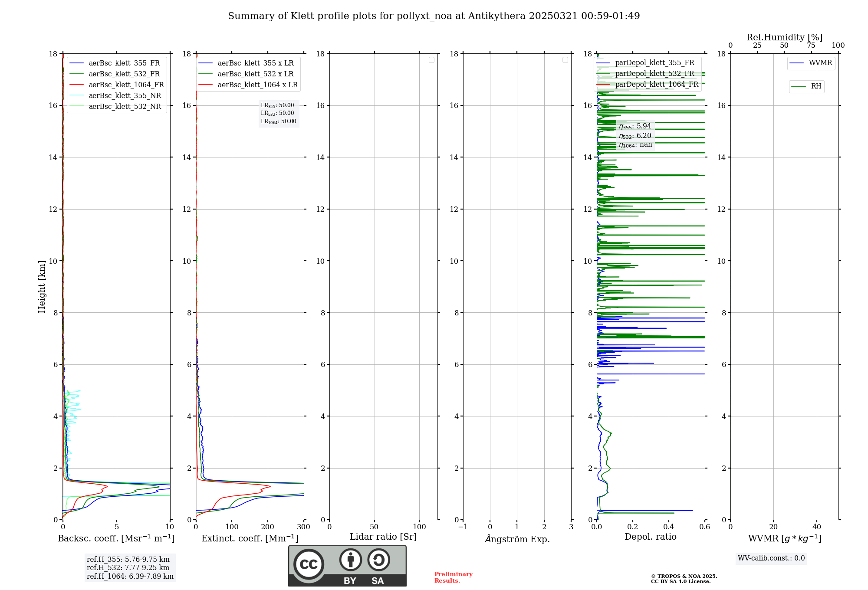Click the ref.H_532: 7.77-9.25 km text

coord(128,568)
